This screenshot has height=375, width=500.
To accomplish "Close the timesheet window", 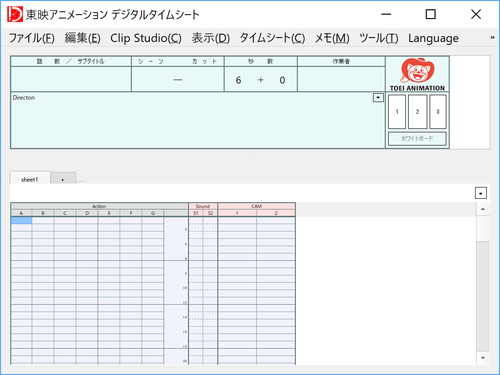I will coord(476,14).
